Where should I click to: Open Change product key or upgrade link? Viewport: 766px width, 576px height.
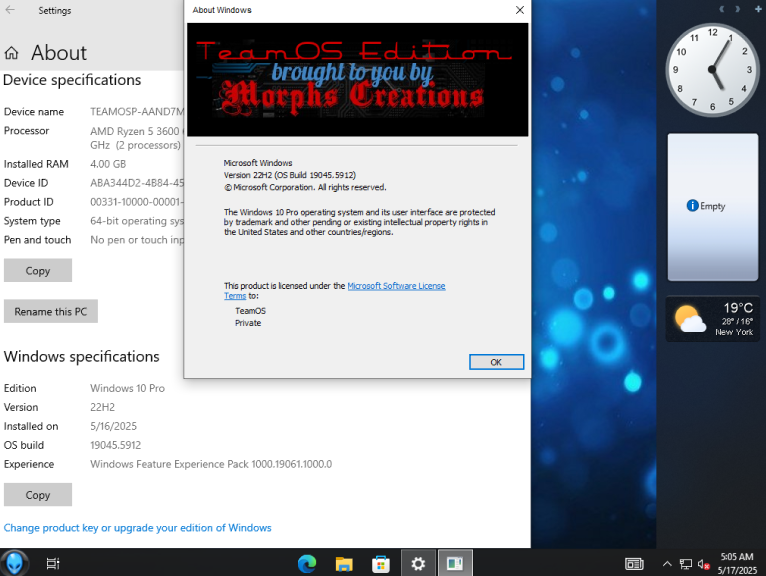coord(137,528)
